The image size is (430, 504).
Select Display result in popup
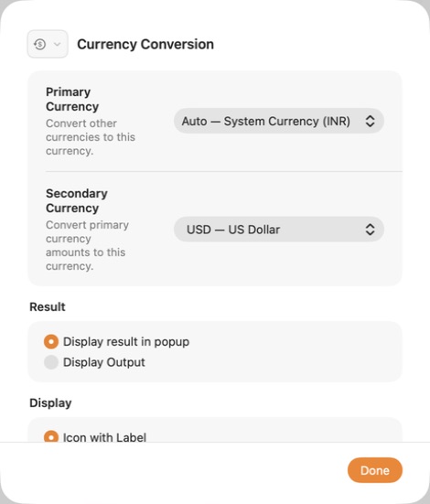click(51, 341)
